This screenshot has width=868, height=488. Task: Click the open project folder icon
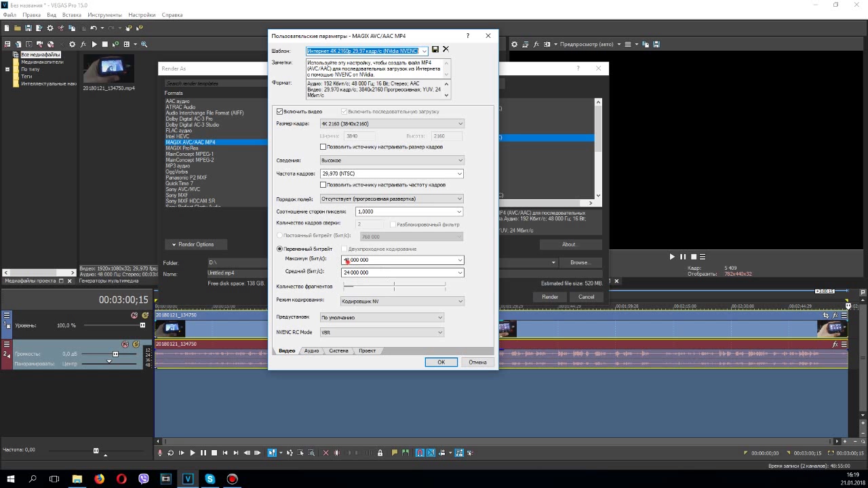(x=18, y=28)
